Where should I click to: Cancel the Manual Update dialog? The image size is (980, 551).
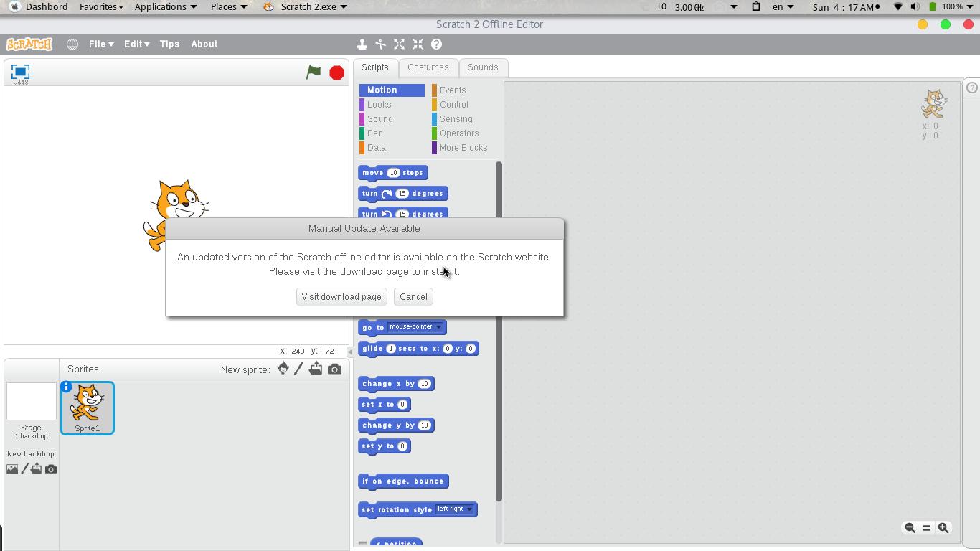click(x=413, y=297)
